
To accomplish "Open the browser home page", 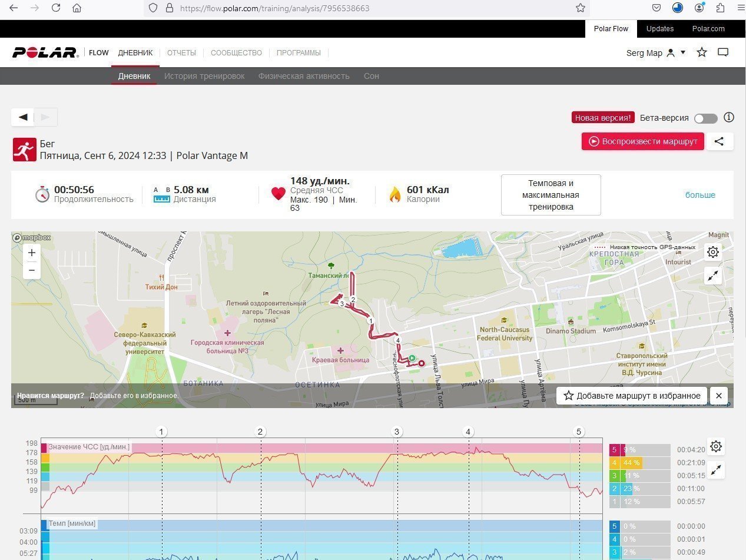I will 77,8.
